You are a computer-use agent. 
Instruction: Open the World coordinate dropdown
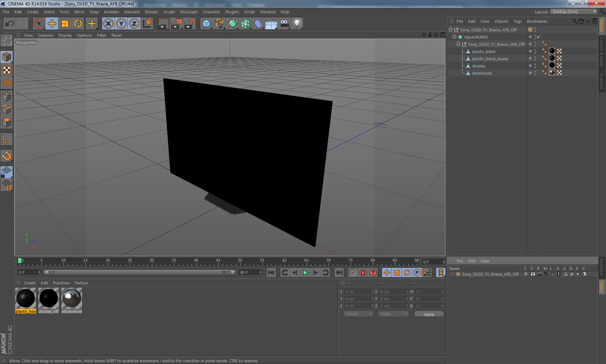pos(358,314)
